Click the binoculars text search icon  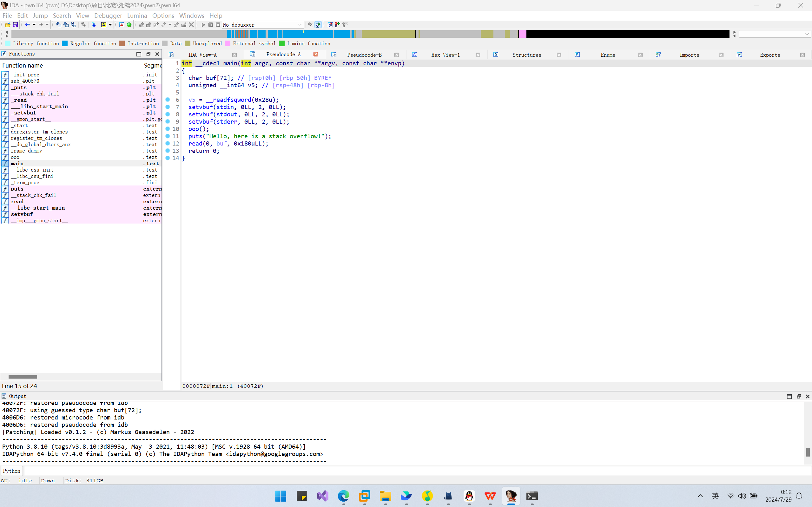tap(66, 25)
